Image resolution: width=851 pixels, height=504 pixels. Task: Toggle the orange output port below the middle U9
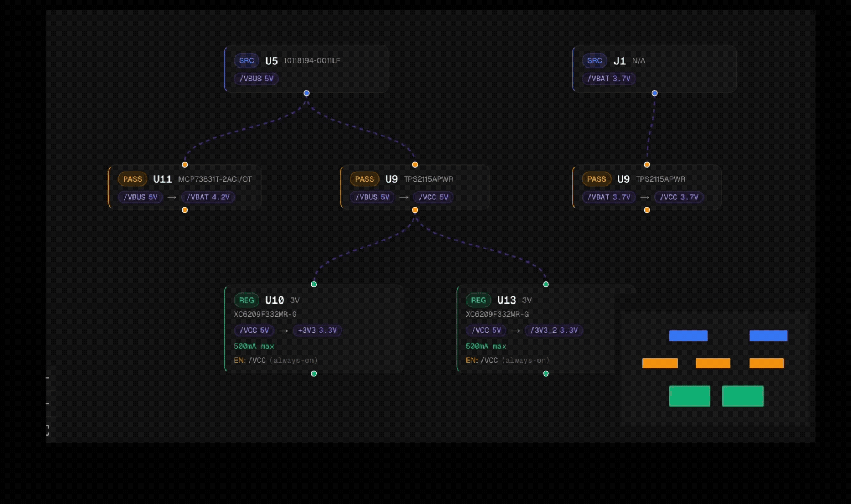[415, 210]
